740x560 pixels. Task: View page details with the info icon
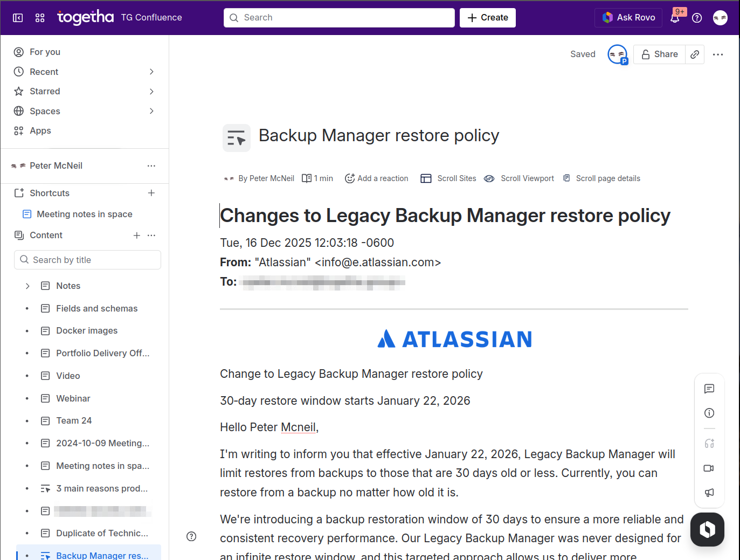[709, 413]
